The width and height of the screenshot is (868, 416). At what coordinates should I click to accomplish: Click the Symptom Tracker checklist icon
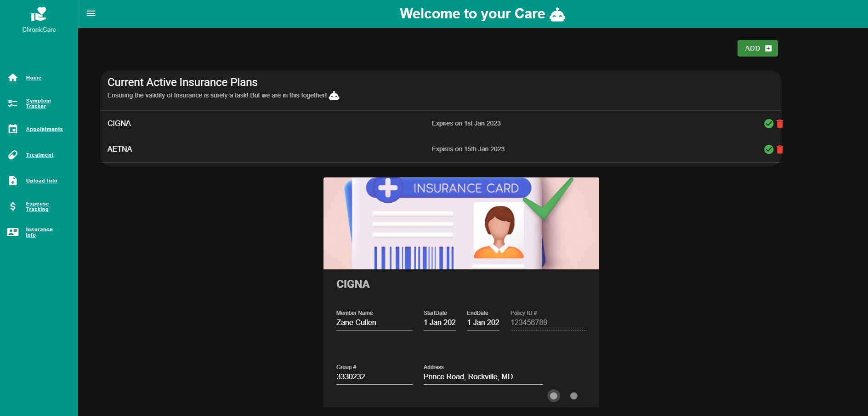pyautogui.click(x=13, y=103)
